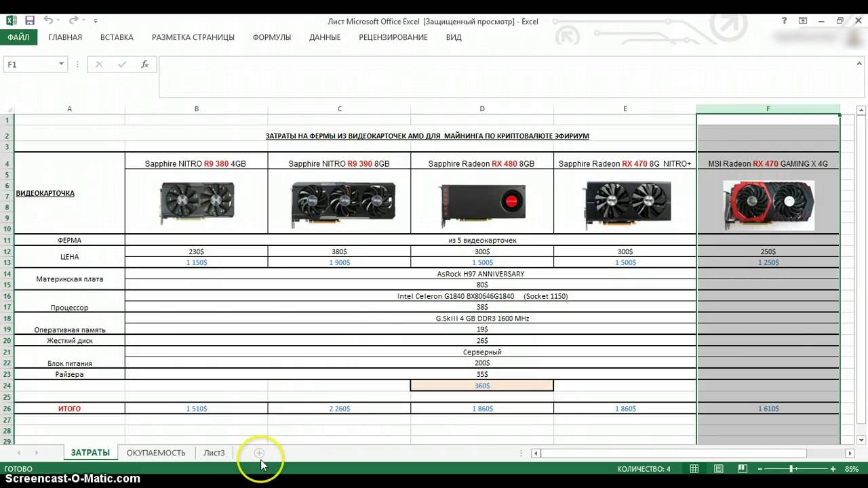Click the zoom in plus button
The height and width of the screenshot is (488, 868).
point(833,469)
